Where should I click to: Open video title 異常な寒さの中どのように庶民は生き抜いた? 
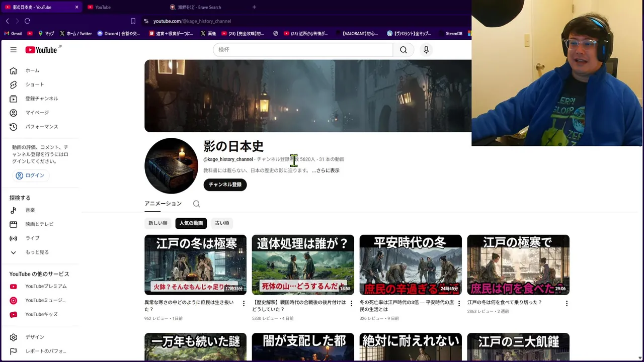(x=189, y=306)
